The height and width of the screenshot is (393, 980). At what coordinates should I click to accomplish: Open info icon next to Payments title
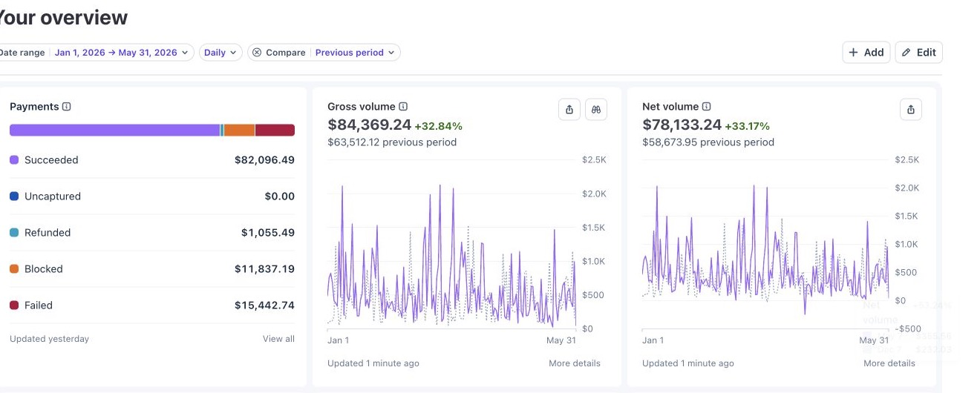tap(67, 107)
